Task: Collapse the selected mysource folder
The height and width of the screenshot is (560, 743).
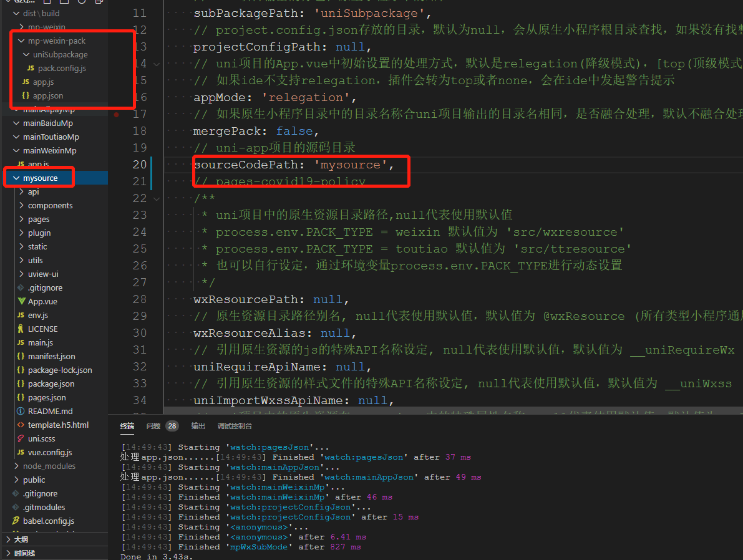Action: pyautogui.click(x=16, y=178)
